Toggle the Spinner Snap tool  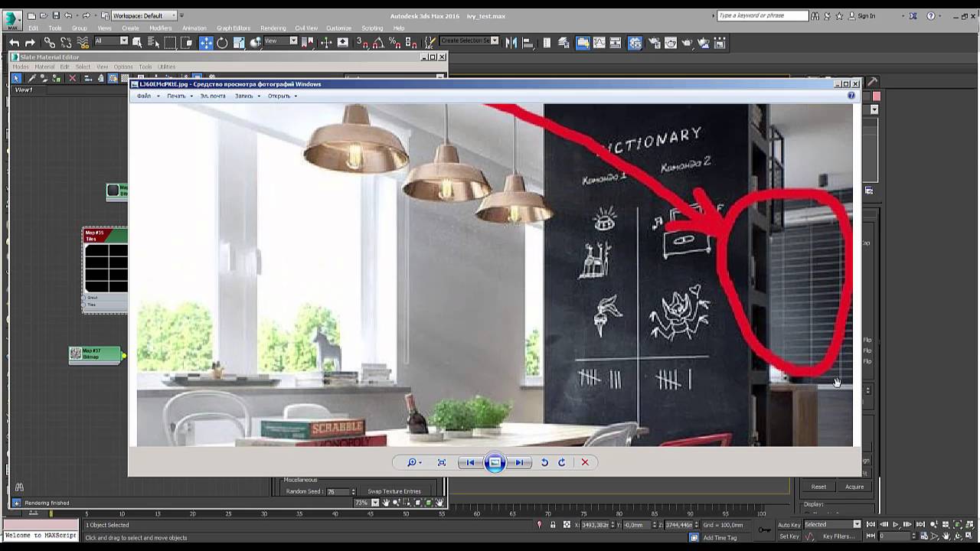click(411, 43)
